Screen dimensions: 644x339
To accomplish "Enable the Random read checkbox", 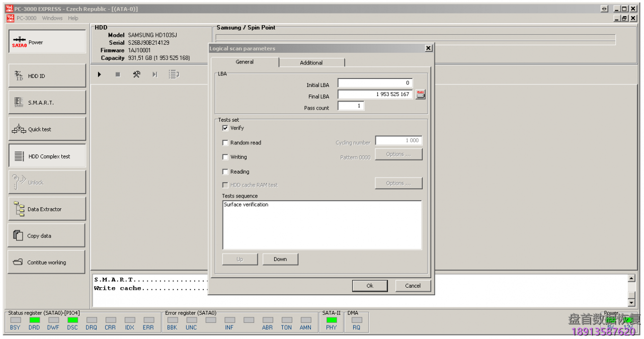I will tap(225, 143).
